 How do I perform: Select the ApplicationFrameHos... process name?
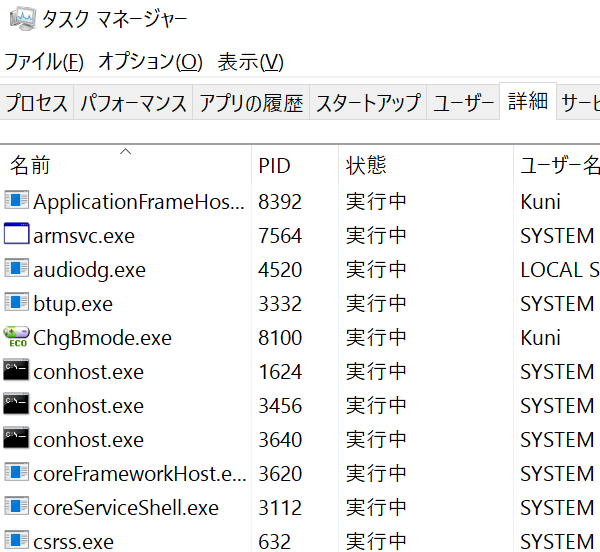(x=139, y=202)
